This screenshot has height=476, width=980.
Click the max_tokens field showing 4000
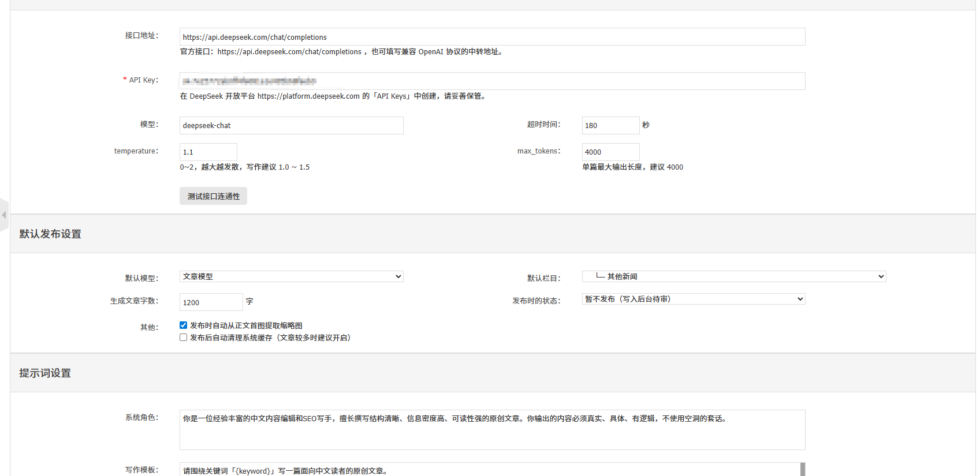[x=610, y=152]
